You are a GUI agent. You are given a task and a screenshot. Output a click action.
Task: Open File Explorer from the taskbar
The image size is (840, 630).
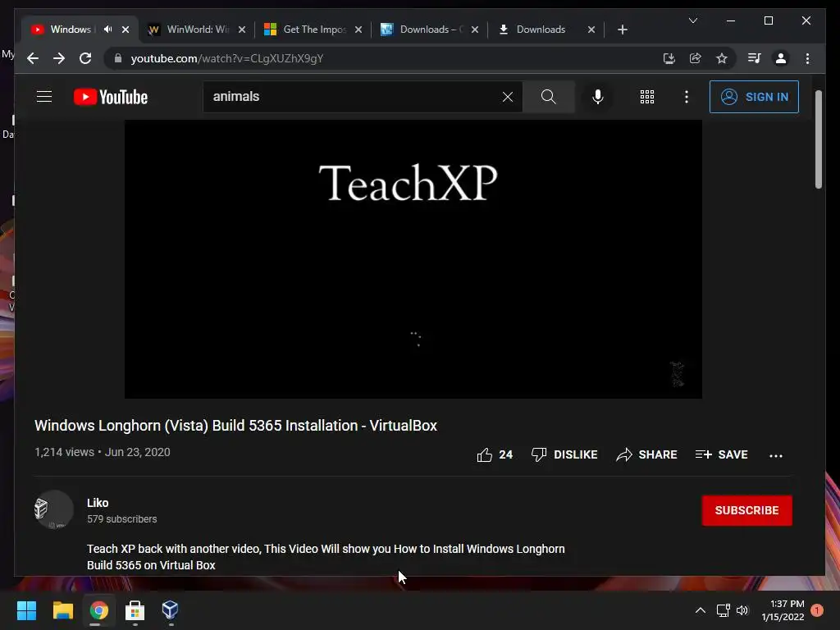[x=62, y=610]
